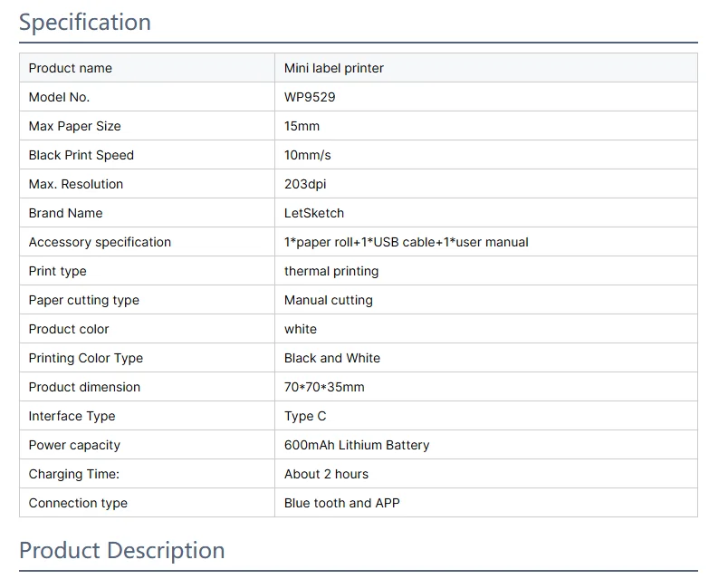Select the thermal printing value

click(331, 271)
